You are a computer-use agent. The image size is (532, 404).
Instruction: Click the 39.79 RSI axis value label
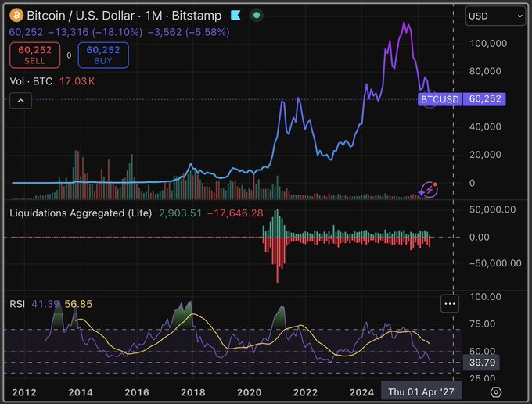[x=482, y=363]
